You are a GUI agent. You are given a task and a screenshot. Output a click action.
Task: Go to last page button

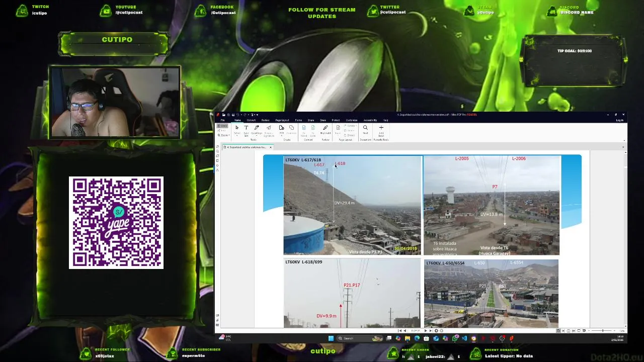pos(431,331)
